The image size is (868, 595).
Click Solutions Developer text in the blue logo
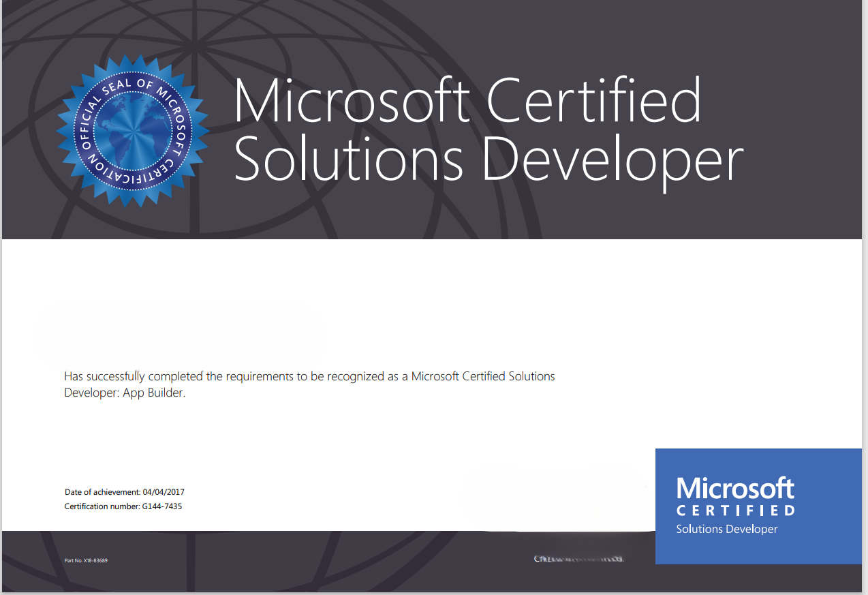[726, 530]
